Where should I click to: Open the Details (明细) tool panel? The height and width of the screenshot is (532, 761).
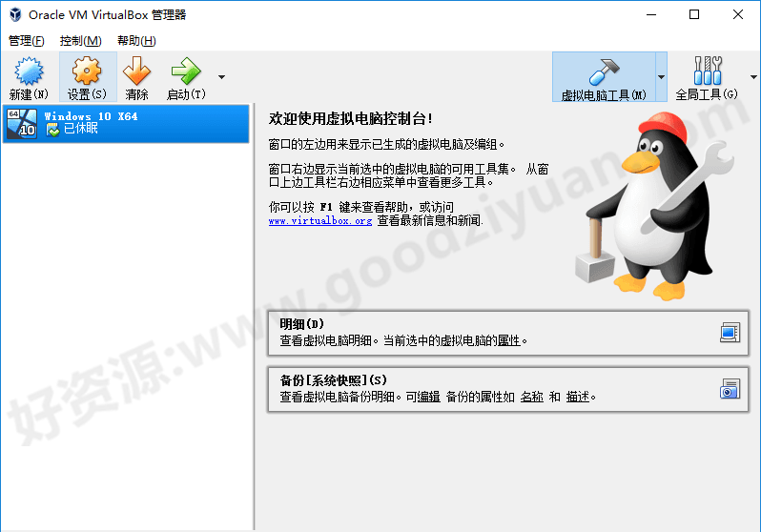pyautogui.click(x=507, y=333)
